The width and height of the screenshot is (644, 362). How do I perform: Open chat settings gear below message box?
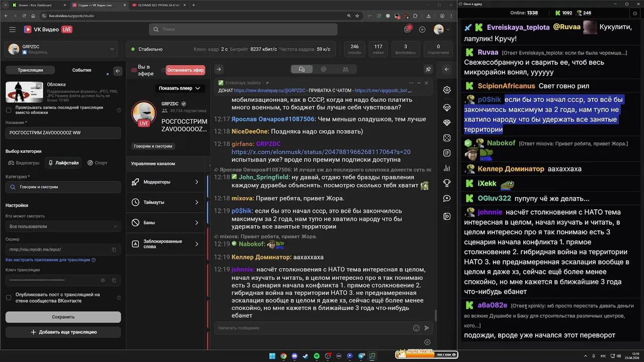point(427,342)
